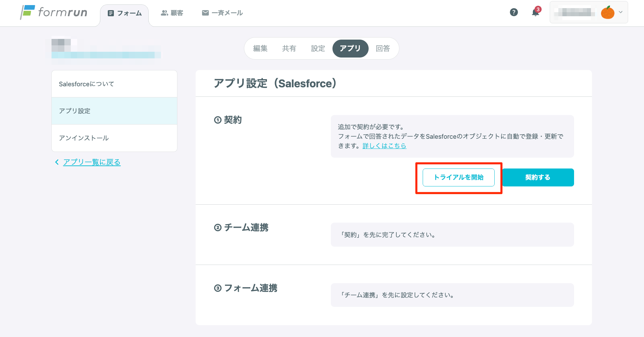
Task: Click the トライアルを開始 button
Action: [459, 178]
